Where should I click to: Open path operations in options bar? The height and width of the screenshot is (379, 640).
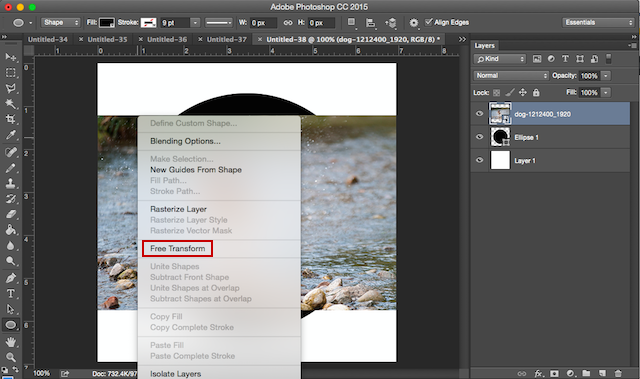[x=351, y=22]
